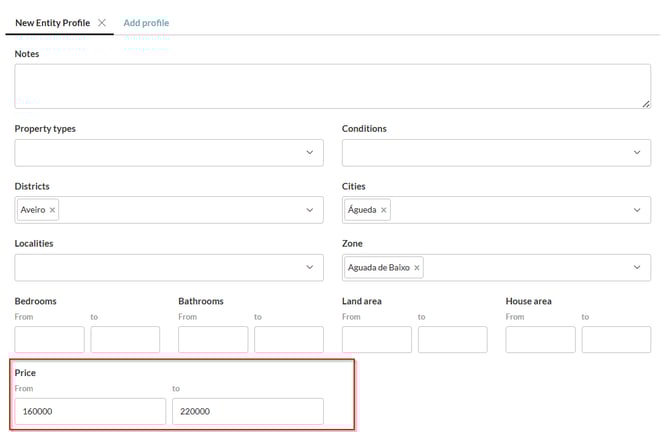Focus the Land area From field

pyautogui.click(x=376, y=339)
